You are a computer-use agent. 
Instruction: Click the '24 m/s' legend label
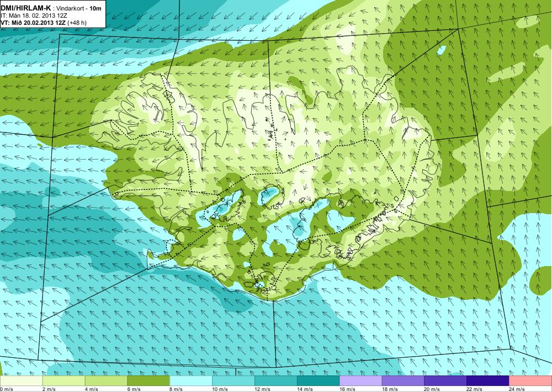pyautogui.click(x=517, y=389)
